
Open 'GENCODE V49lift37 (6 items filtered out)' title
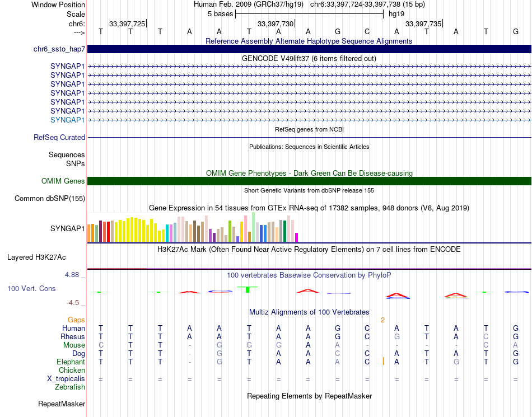pos(309,58)
